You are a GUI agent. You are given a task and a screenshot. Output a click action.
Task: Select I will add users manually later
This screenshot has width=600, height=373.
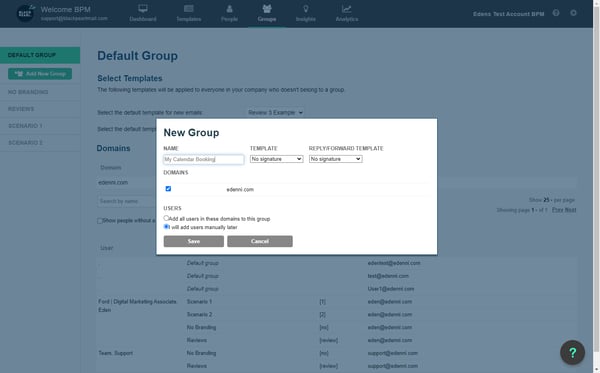pyautogui.click(x=166, y=226)
